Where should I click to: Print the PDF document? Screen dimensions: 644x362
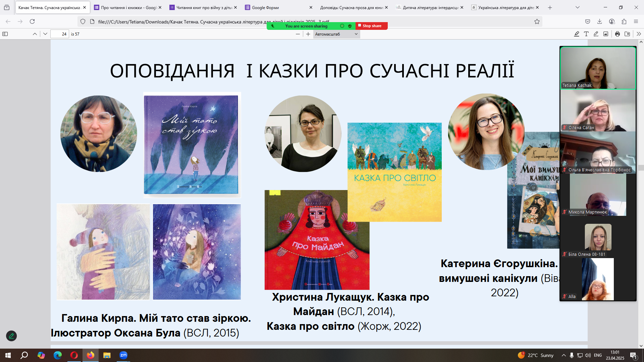coord(617,34)
